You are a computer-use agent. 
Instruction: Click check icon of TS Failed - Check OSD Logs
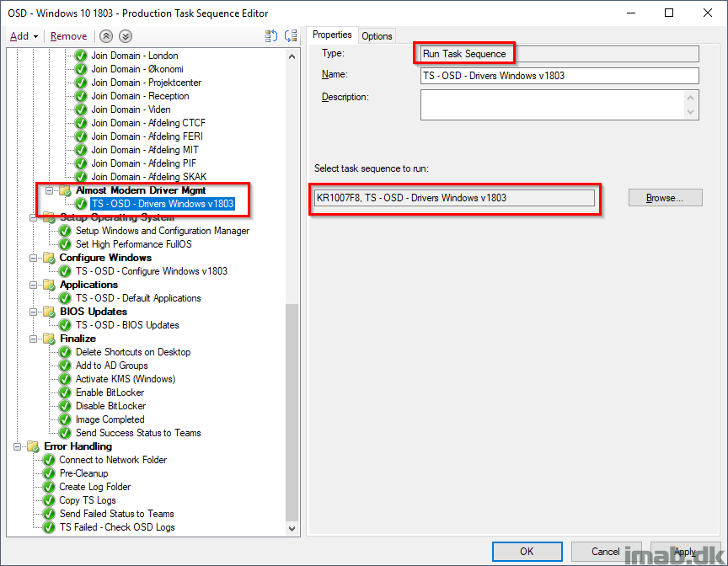[x=49, y=527]
